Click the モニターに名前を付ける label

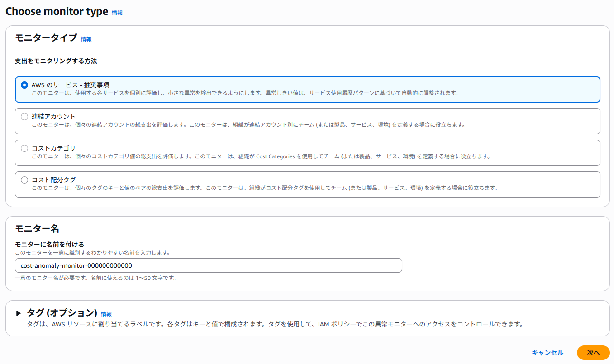pos(50,245)
